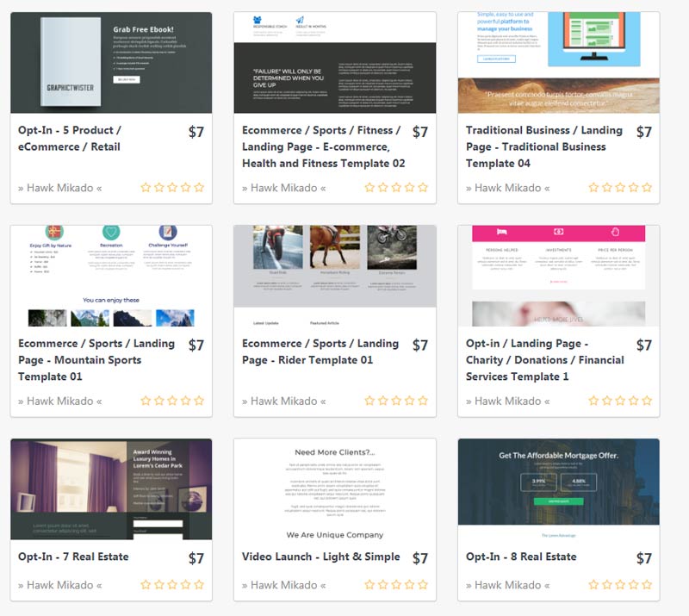Rate Opt-In 8 Real Estate five stars

tap(647, 585)
